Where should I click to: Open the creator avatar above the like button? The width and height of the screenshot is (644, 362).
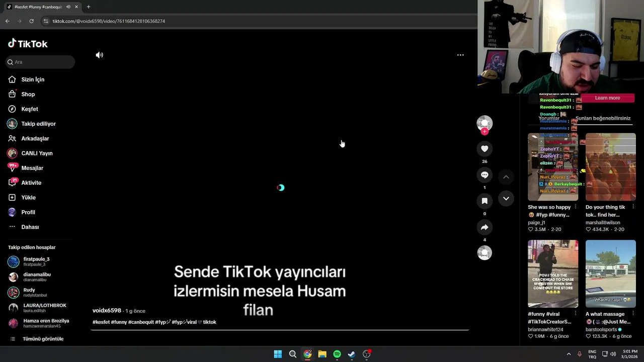click(x=485, y=123)
